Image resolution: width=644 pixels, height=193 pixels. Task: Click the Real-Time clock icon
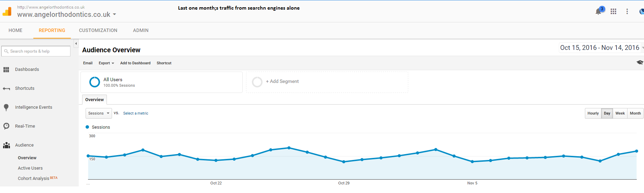(6, 126)
